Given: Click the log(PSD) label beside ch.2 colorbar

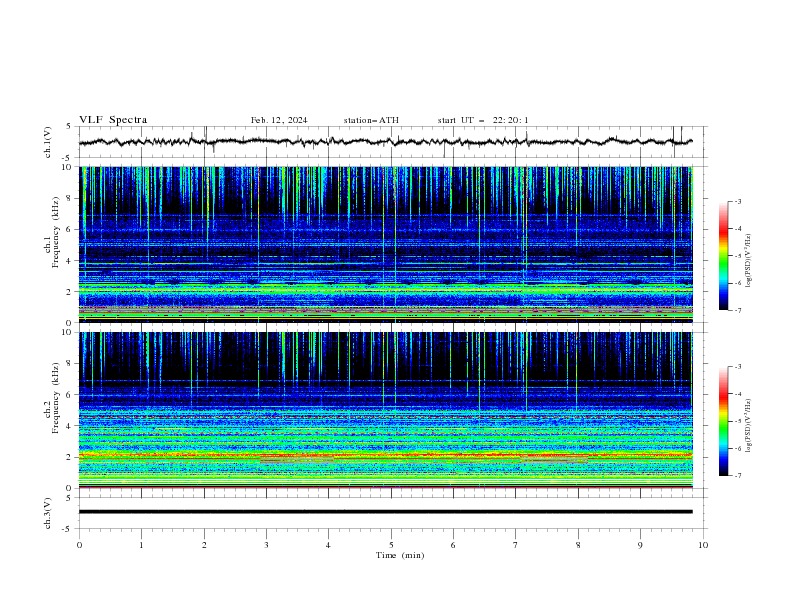Looking at the screenshot, I should point(748,426).
